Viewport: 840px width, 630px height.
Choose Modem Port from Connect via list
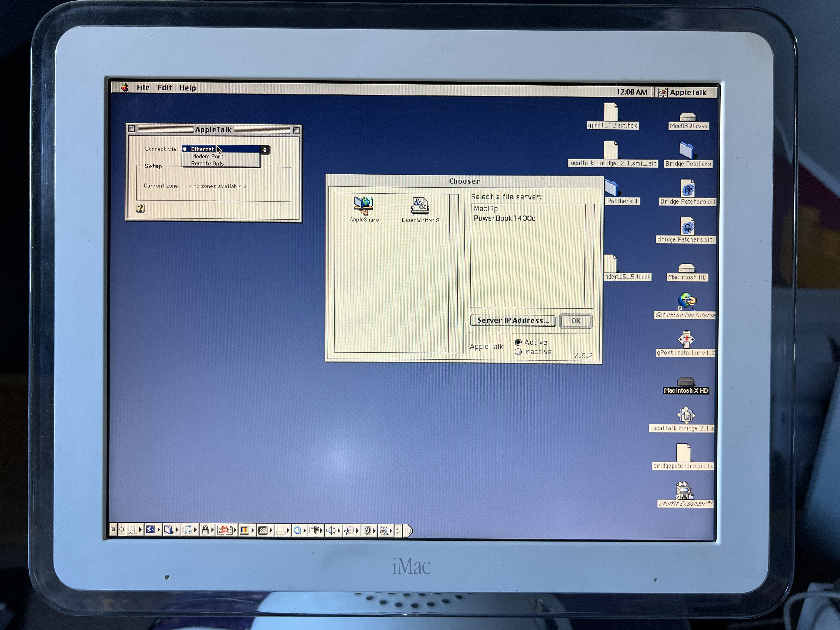pos(207,156)
